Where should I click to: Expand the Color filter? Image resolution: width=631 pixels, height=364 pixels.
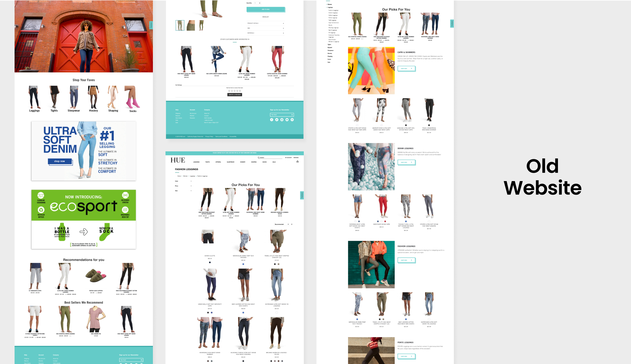(x=191, y=181)
